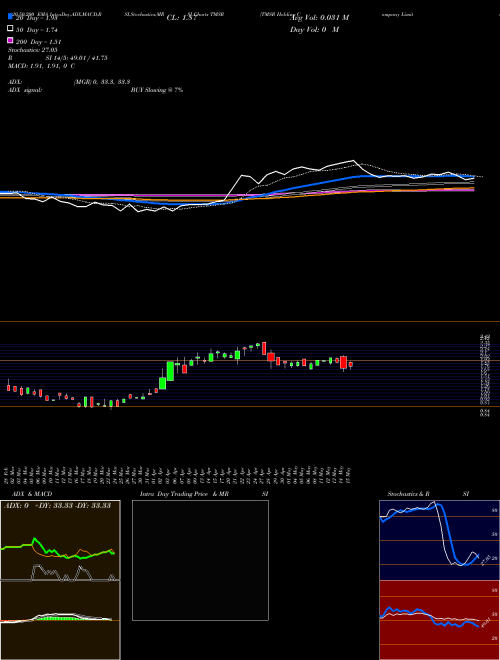500x660 pixels.
Task: Click the 'Stochastics: 27.03' reading
Action: point(32,50)
